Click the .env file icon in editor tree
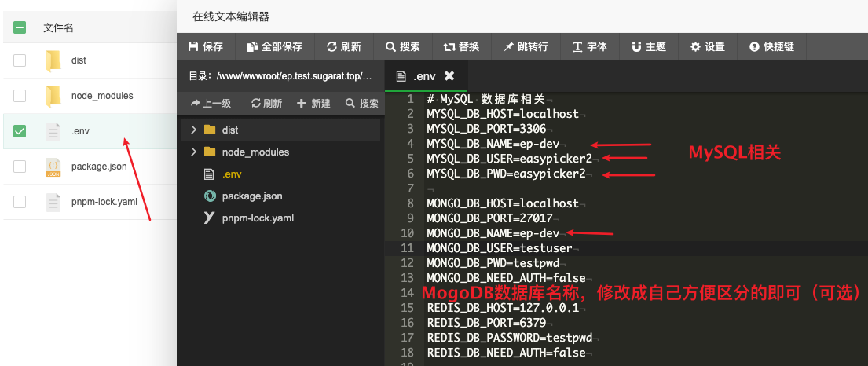 (209, 174)
